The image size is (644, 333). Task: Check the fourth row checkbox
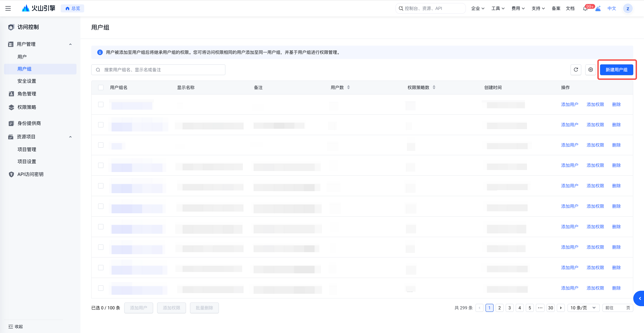point(101,165)
